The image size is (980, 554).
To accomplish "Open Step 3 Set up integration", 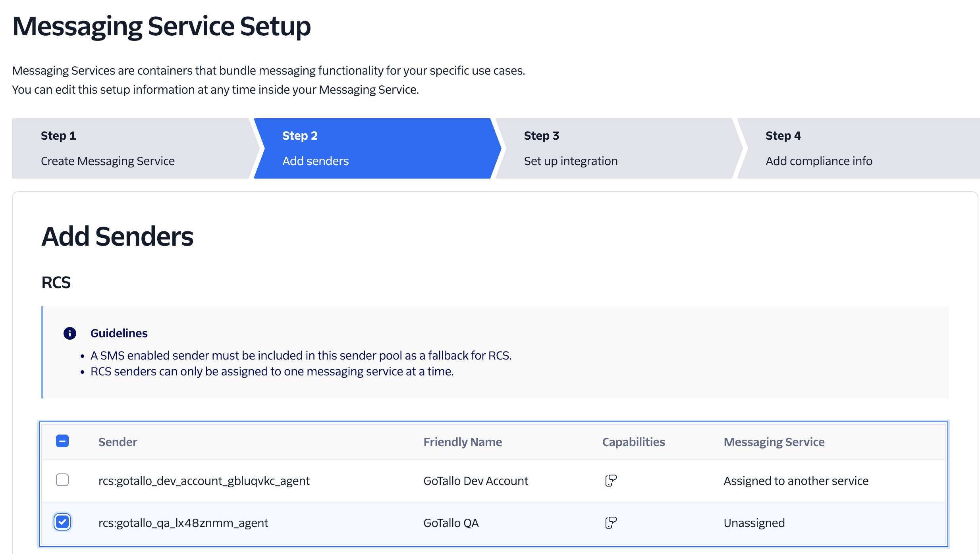I will [x=615, y=148].
